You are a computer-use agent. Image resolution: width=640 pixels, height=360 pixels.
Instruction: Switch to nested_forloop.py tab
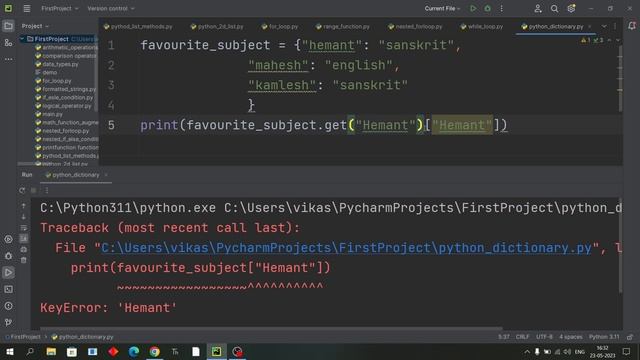pos(415,27)
